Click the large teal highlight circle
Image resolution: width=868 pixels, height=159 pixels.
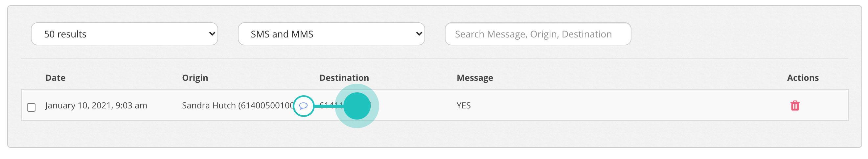(x=356, y=106)
